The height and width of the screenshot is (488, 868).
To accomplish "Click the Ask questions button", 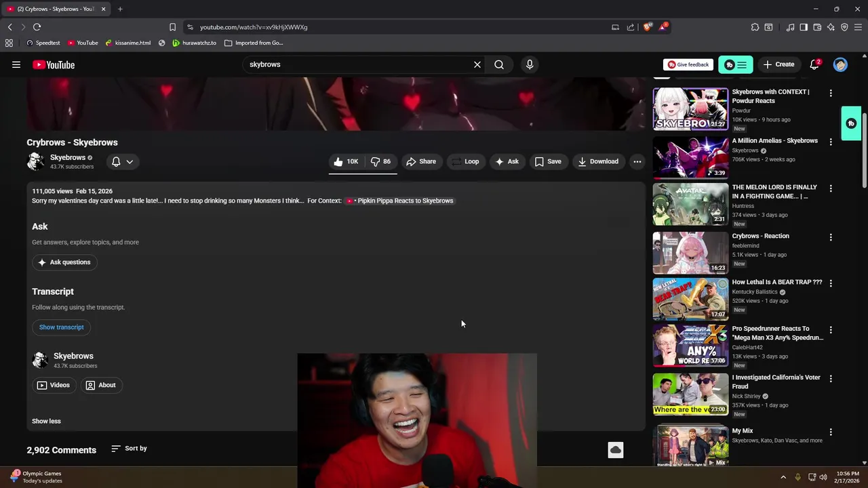I will tap(64, 262).
